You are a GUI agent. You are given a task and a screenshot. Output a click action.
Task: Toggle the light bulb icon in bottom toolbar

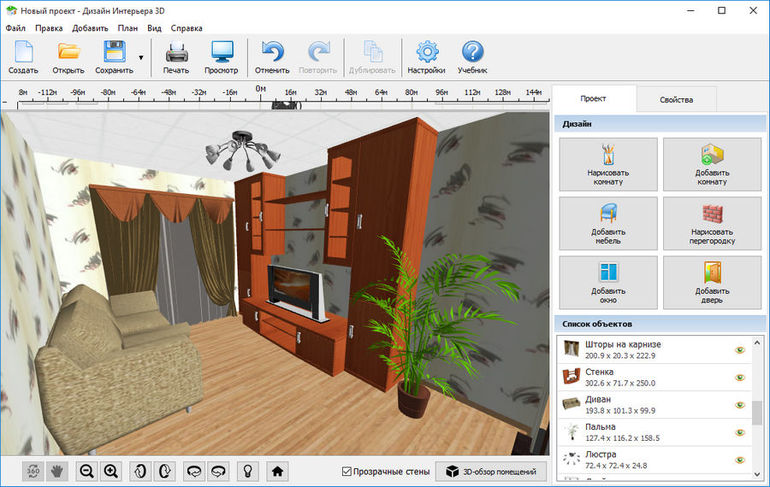pyautogui.click(x=248, y=471)
